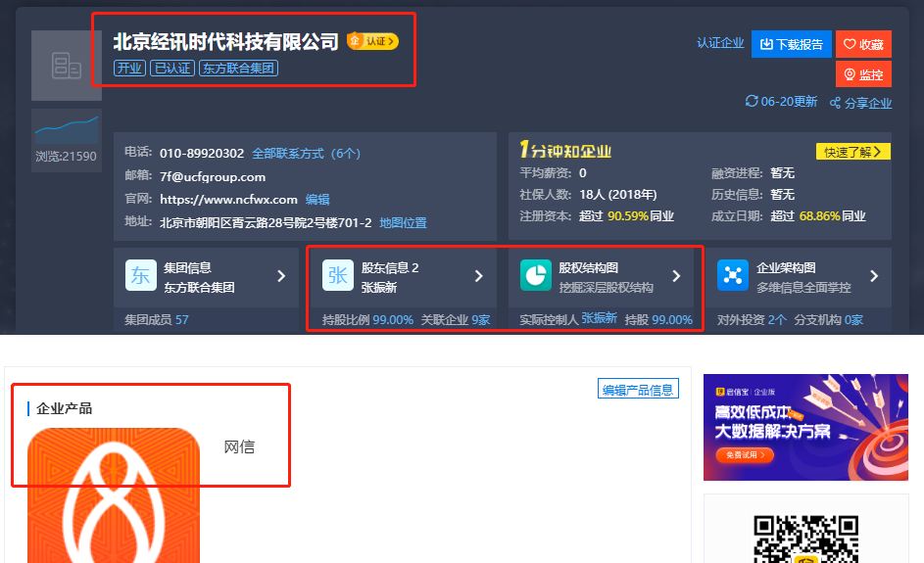Viewport: 924px width, 563px height.
Task: Click 集团成员 57 count
Action: pos(156,320)
